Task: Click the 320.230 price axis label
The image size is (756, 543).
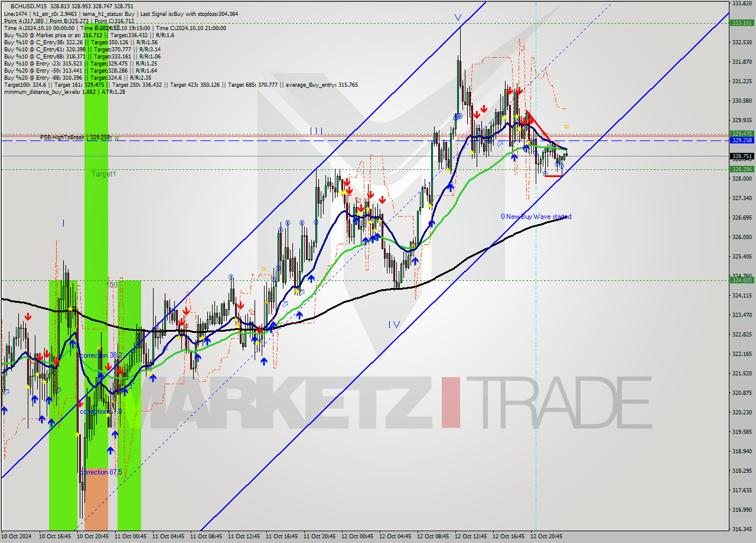Action: tap(742, 413)
